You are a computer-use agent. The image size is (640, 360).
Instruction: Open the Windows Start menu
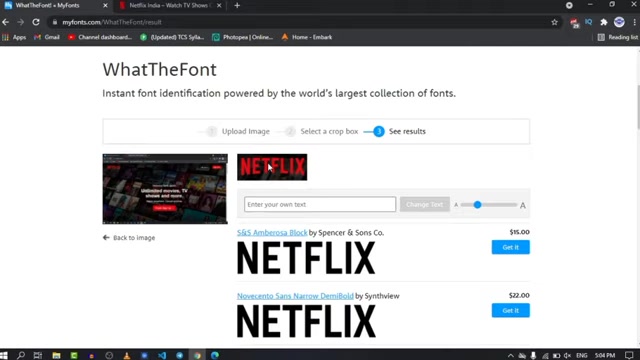tap(4, 355)
